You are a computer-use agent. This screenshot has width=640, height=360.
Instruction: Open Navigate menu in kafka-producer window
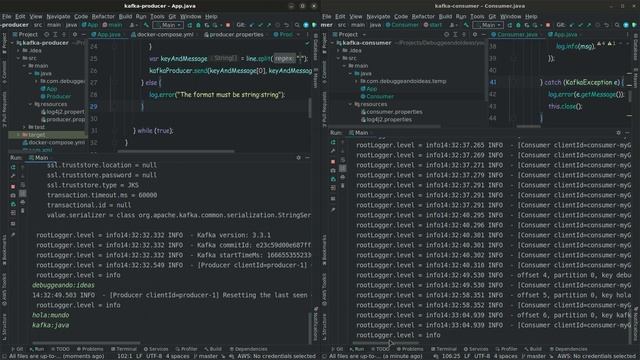click(x=58, y=16)
